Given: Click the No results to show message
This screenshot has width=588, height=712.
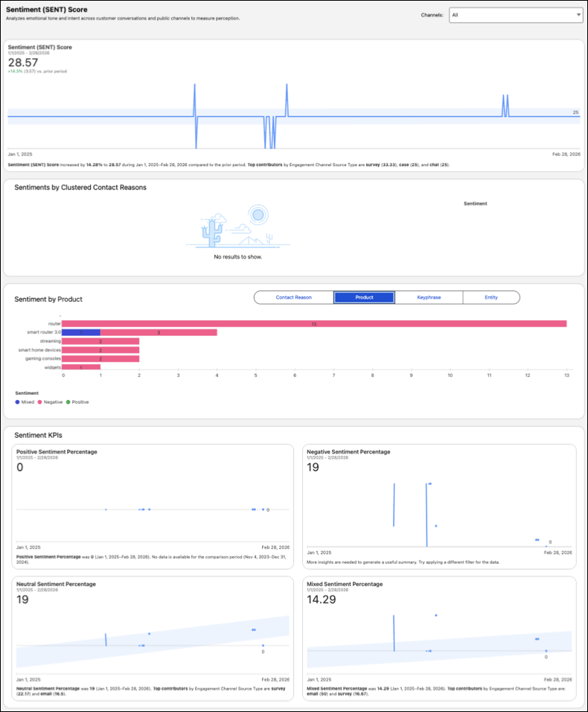Looking at the screenshot, I should point(238,257).
